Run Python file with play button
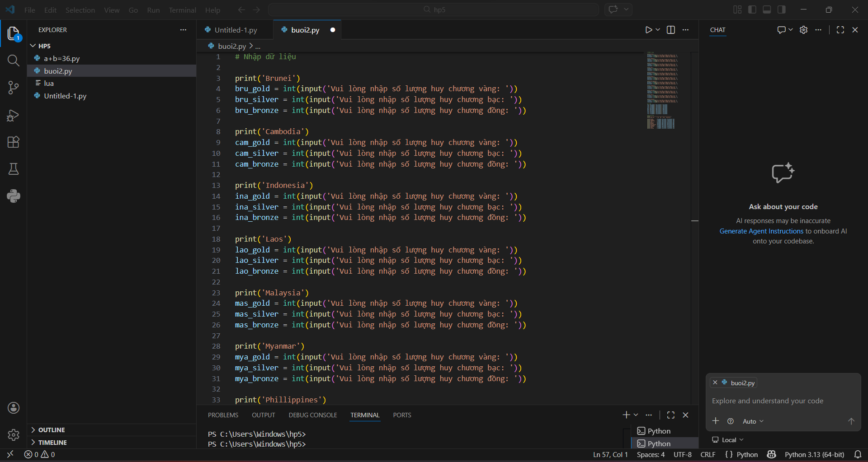Screen dimensions: 868x462 click(648, 30)
